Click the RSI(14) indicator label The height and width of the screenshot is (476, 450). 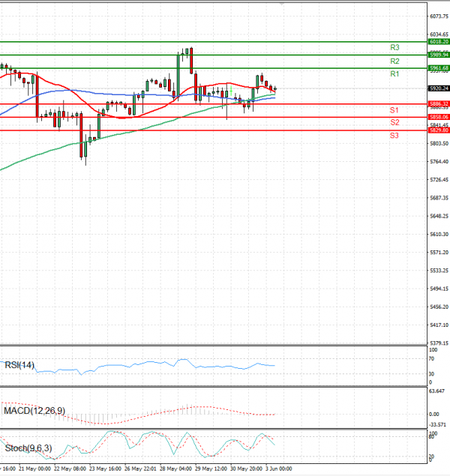pyautogui.click(x=19, y=365)
